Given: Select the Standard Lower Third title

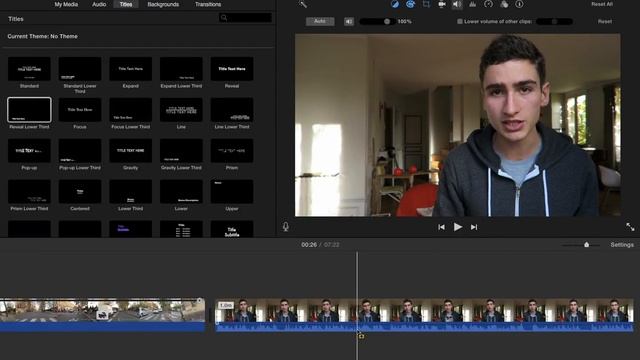Looking at the screenshot, I should pyautogui.click(x=80, y=69).
